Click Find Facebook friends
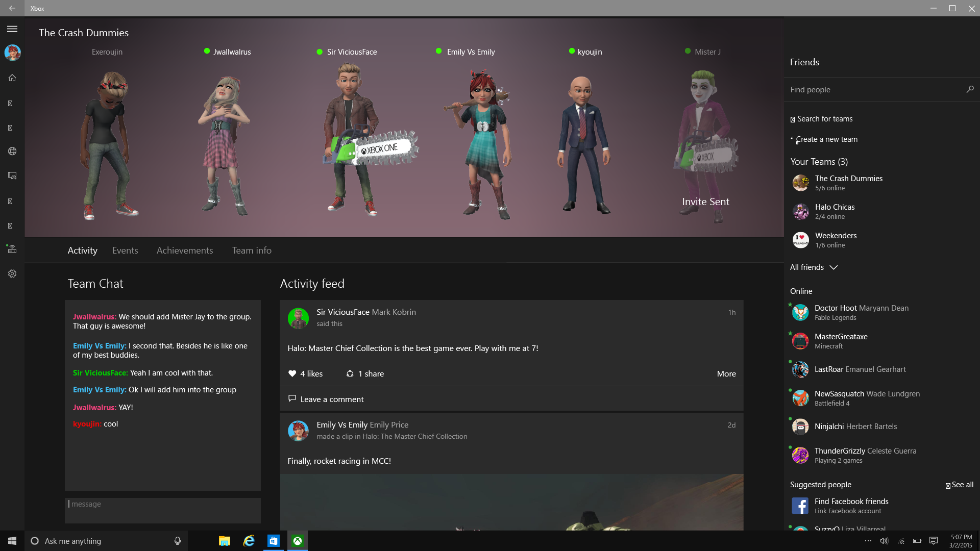Screen dimensions: 980x551 coord(851,502)
